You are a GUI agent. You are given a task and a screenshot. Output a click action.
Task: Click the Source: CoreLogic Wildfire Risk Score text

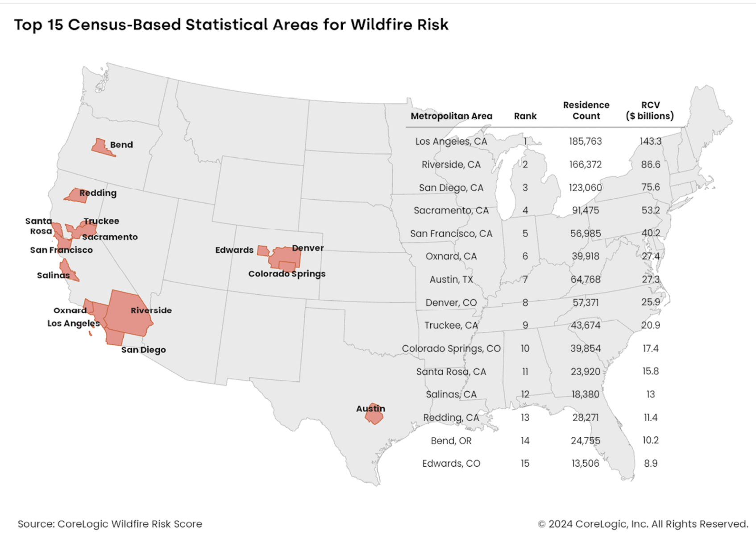point(110,524)
